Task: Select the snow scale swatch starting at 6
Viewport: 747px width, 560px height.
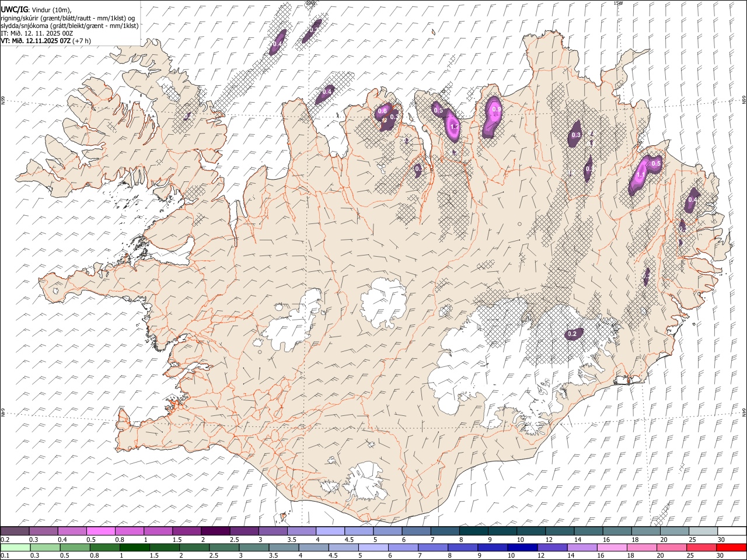Action: pos(416,531)
